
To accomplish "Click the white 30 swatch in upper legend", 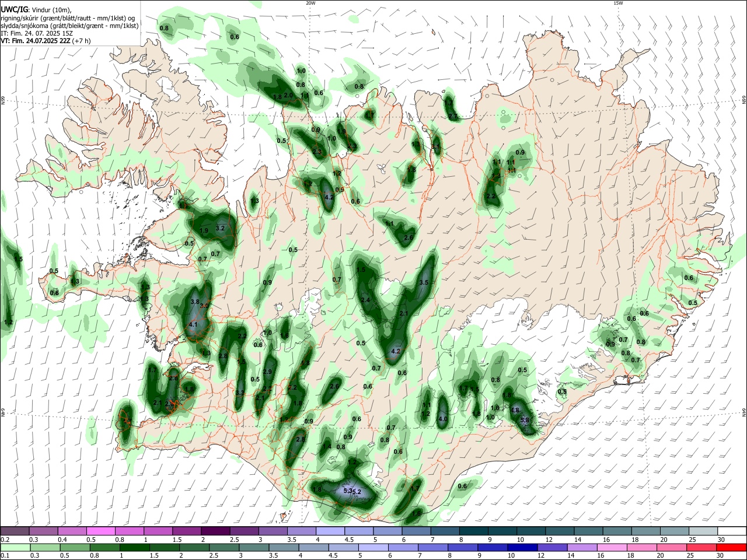I will pyautogui.click(x=732, y=531).
